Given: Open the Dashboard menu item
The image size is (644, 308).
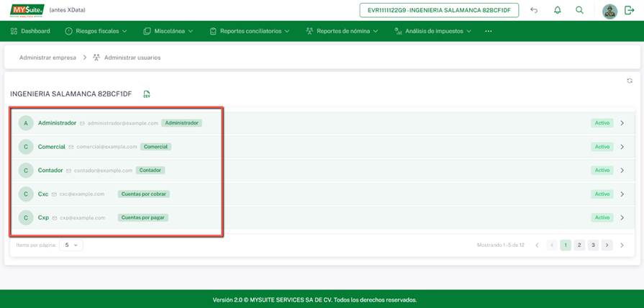Looking at the screenshot, I should click(x=30, y=31).
